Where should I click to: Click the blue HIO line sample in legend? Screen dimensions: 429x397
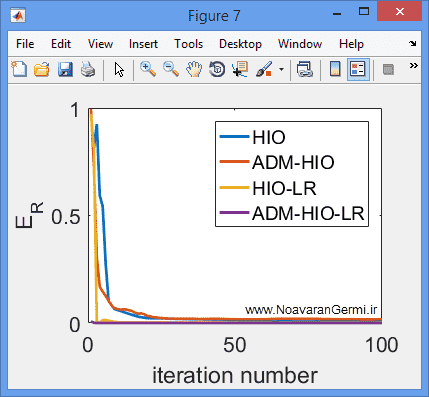click(235, 137)
